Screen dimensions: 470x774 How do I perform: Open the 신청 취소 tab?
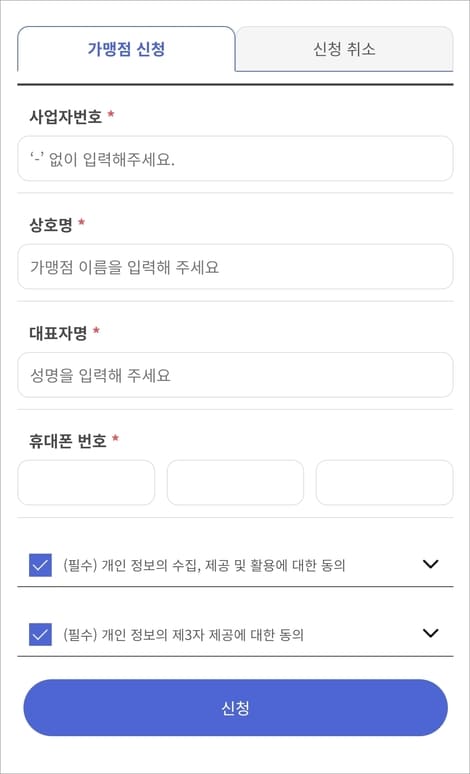click(x=344, y=49)
